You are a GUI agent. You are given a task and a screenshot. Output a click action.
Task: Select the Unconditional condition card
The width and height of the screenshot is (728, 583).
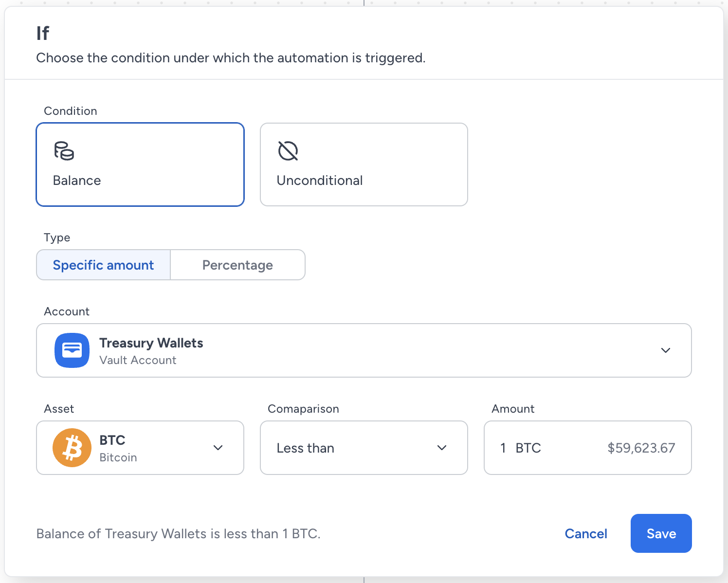(364, 164)
